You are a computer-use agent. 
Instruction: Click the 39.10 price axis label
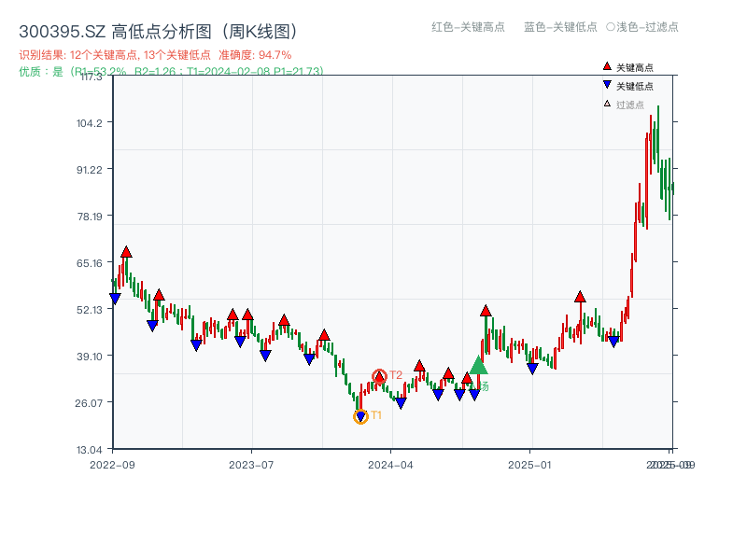tap(90, 357)
